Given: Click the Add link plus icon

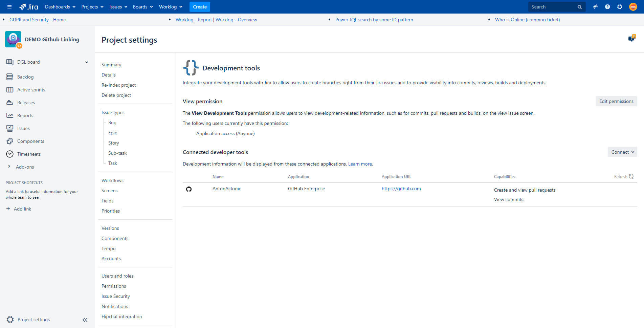Looking at the screenshot, I should coord(8,209).
